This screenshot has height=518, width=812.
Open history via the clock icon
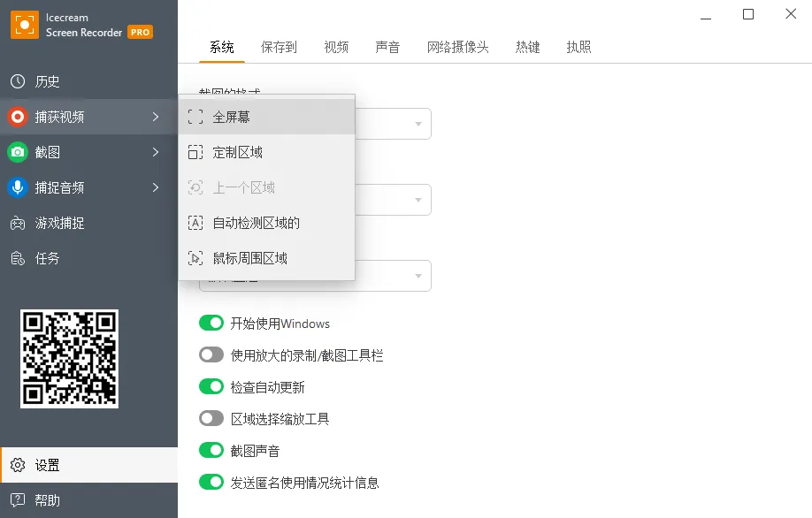(x=18, y=81)
